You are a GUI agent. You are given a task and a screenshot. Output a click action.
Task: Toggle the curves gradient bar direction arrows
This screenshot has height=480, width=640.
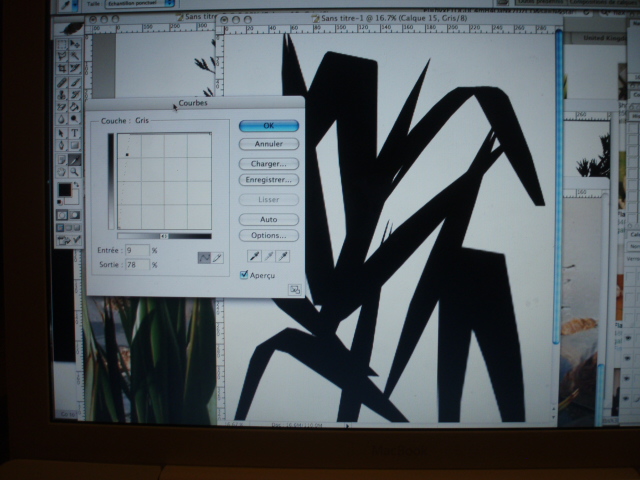164,236
